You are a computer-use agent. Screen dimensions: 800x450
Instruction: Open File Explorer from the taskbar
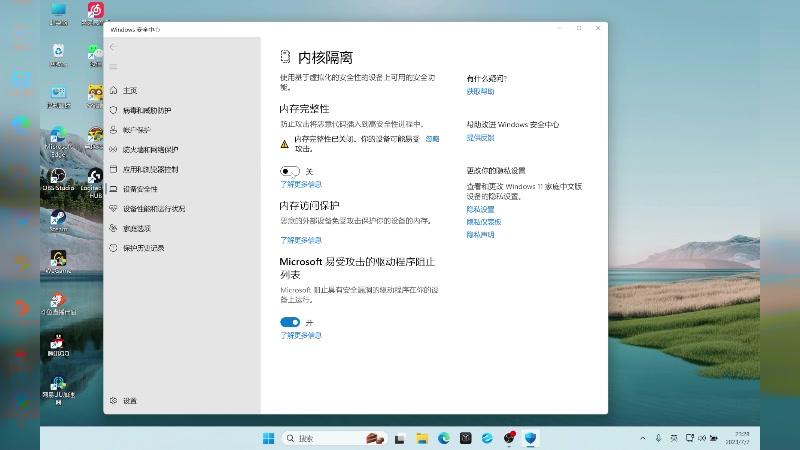[x=422, y=438]
